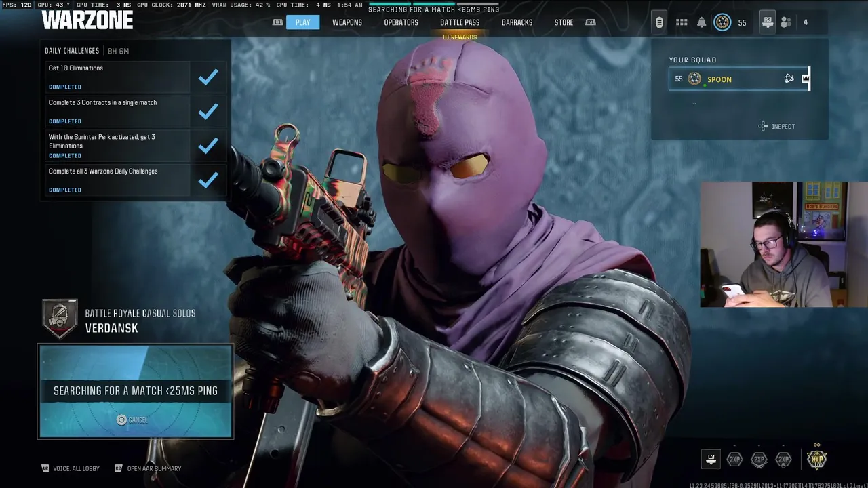The image size is (868, 488).
Task: Open the STORE tab
Action: (564, 22)
